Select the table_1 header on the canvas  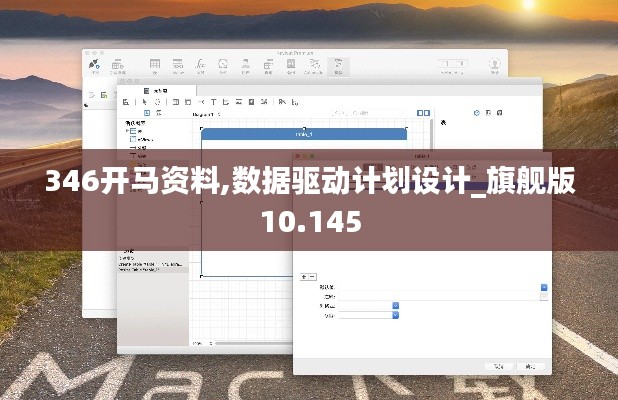(x=304, y=133)
